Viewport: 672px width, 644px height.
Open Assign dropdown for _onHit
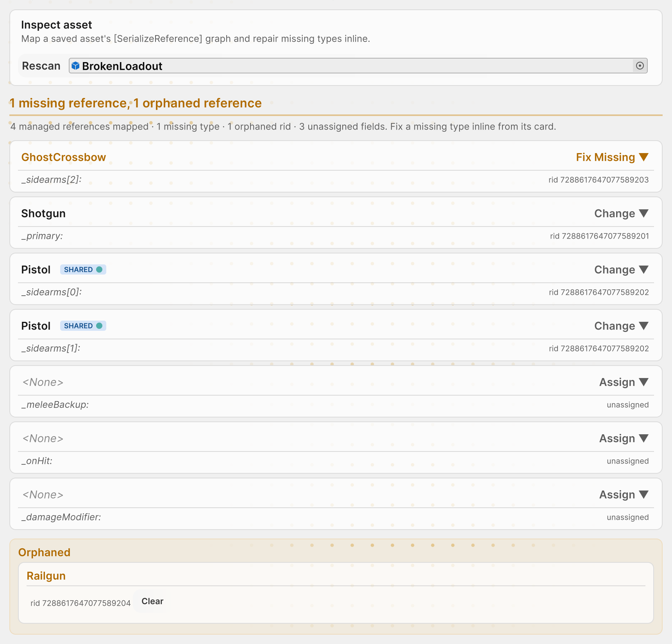[x=624, y=438]
